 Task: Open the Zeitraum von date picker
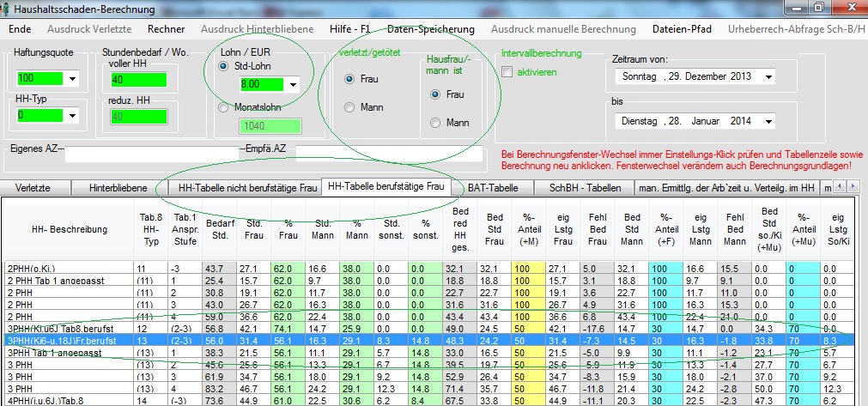tap(766, 77)
